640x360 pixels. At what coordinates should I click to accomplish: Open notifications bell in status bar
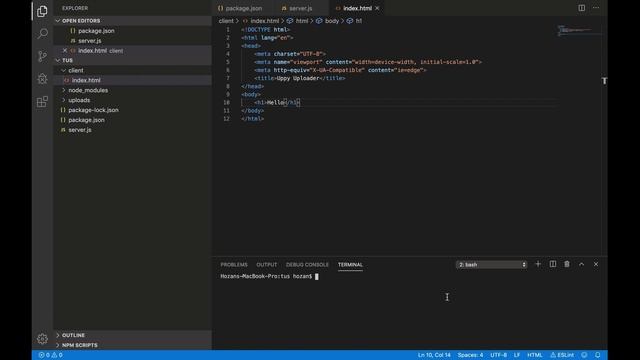[598, 355]
